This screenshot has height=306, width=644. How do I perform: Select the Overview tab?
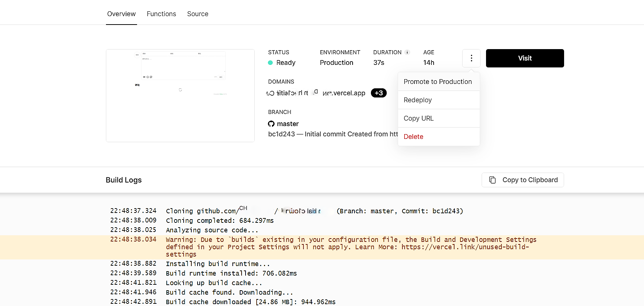pyautogui.click(x=121, y=14)
